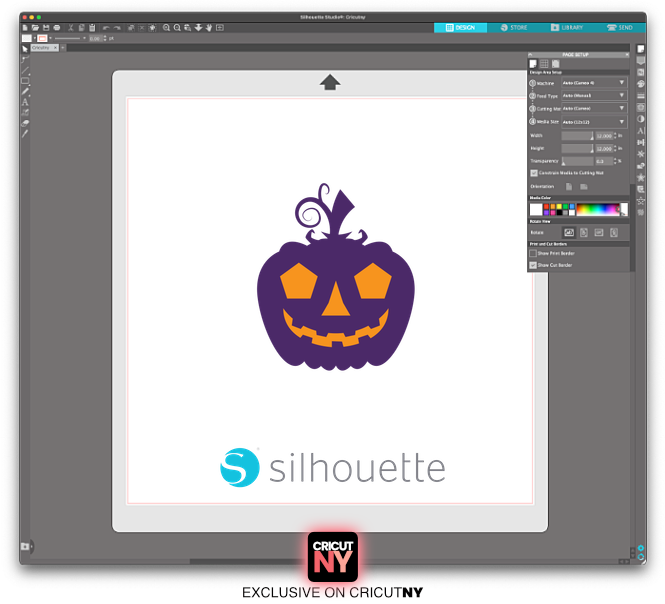The image size is (665, 604).
Task: Pick the red media color swatch
Action: click(547, 207)
